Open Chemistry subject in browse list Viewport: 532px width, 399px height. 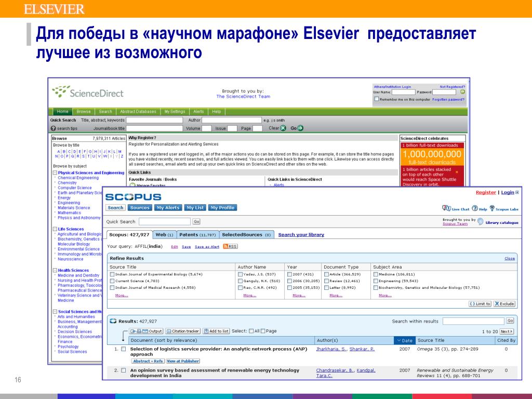[67, 183]
